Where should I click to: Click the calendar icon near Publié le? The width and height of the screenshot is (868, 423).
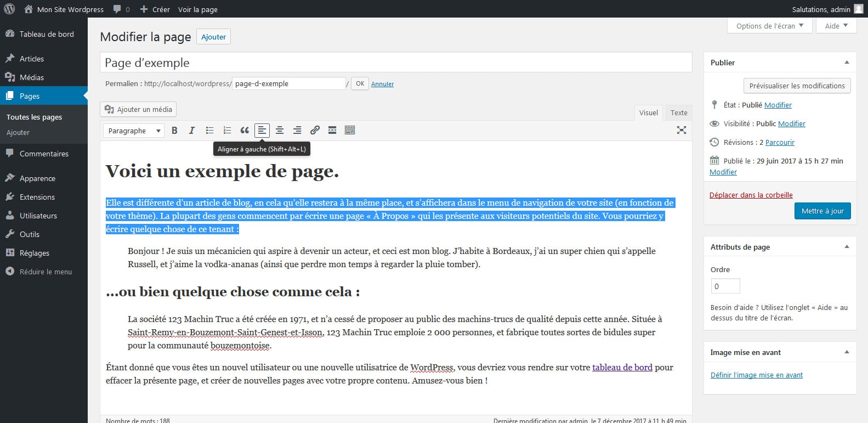pyautogui.click(x=714, y=161)
